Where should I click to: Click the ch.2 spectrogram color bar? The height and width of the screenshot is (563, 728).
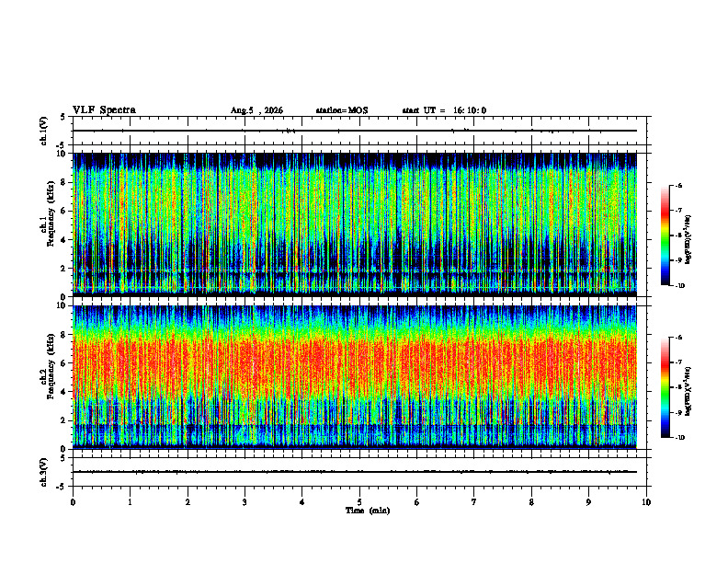[665, 387]
